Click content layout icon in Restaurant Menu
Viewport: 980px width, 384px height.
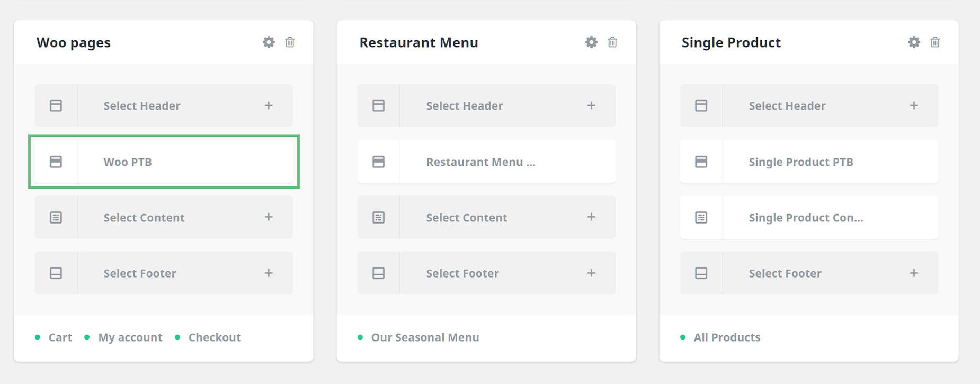point(378,217)
